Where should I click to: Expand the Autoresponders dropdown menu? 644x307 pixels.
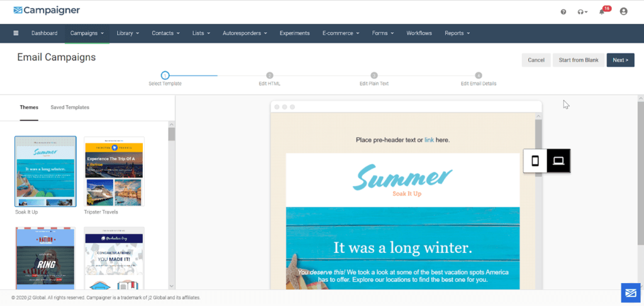point(245,33)
